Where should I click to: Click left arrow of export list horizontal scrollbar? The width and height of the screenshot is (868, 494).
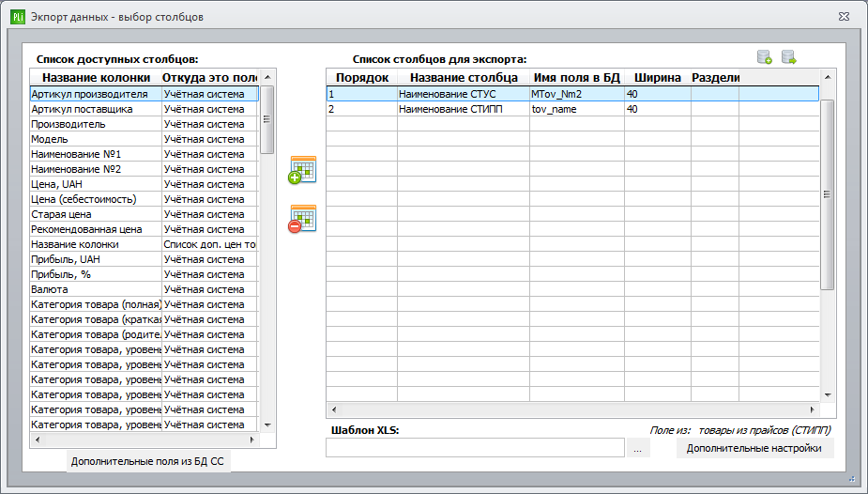click(x=334, y=409)
